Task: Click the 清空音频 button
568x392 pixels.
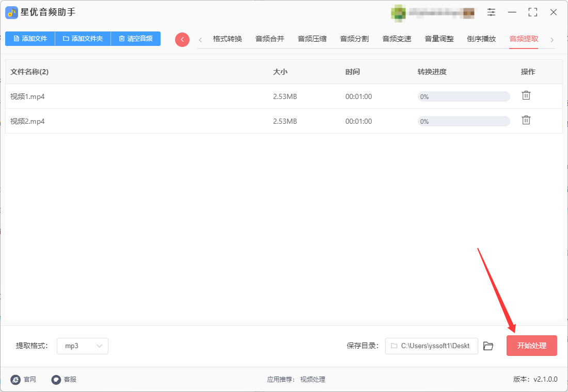Action: pyautogui.click(x=135, y=39)
